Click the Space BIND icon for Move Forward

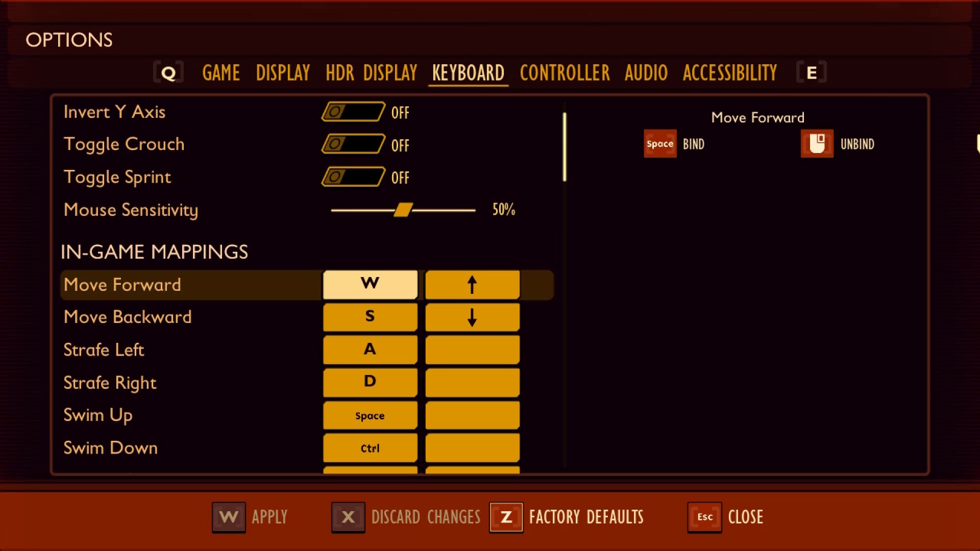pyautogui.click(x=659, y=143)
